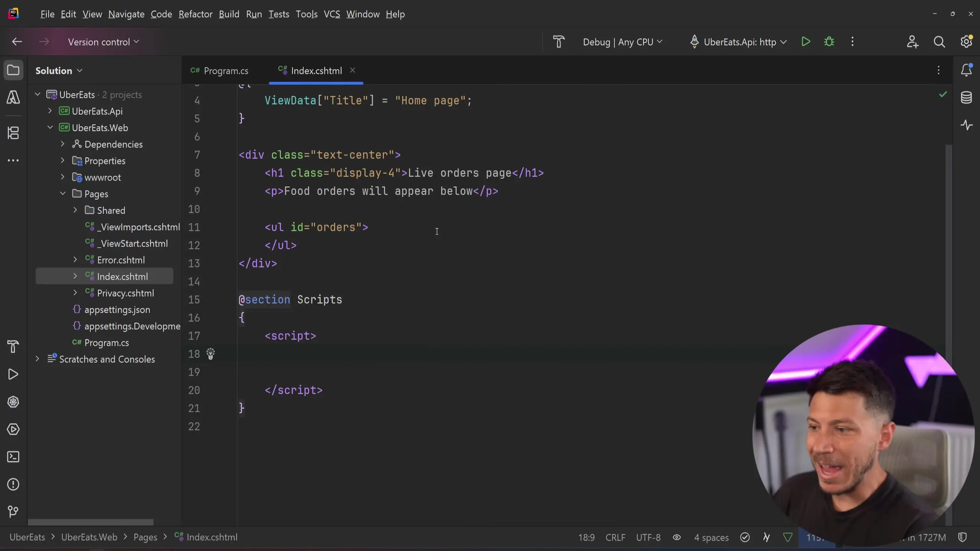Viewport: 980px width, 551px height.
Task: Click the code analysis status icon
Action: pyautogui.click(x=745, y=537)
